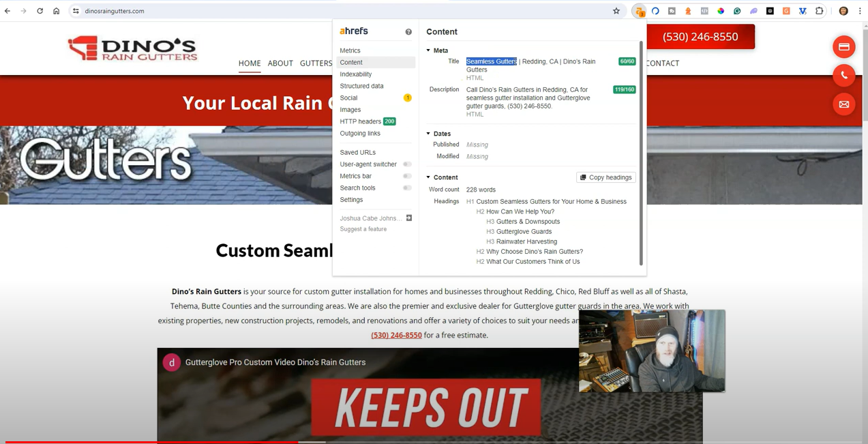Click the Dino's Rain Gutters logo
This screenshot has width=868, height=444.
tap(132, 48)
